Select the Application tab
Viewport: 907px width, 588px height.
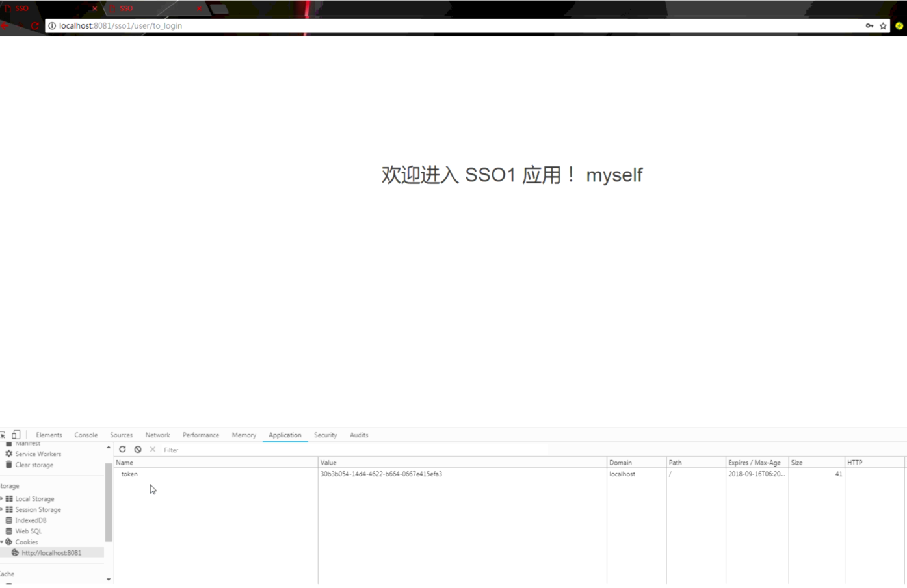point(285,435)
